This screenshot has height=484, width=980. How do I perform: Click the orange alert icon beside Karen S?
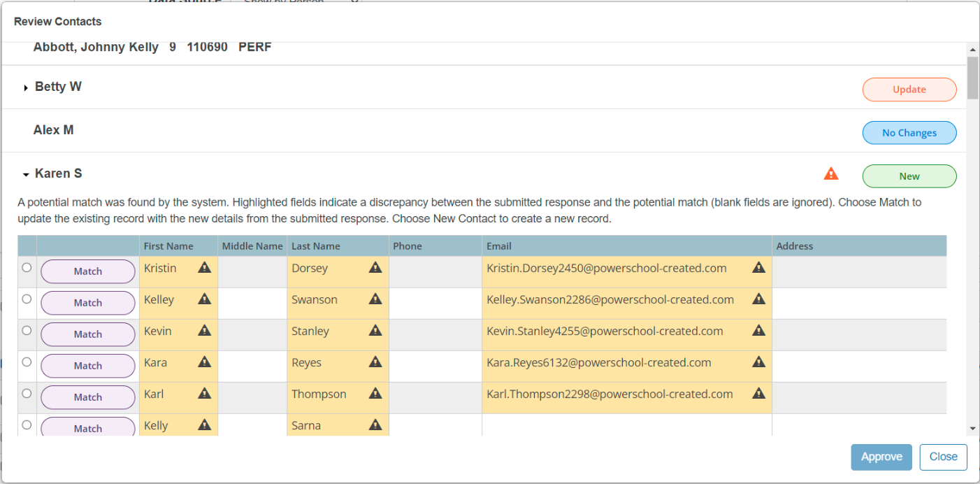point(831,173)
